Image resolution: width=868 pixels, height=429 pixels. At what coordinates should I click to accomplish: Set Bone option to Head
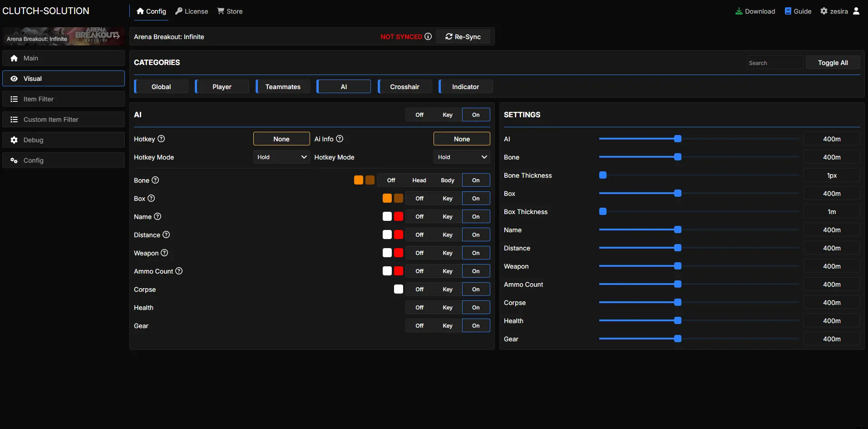[419, 180]
